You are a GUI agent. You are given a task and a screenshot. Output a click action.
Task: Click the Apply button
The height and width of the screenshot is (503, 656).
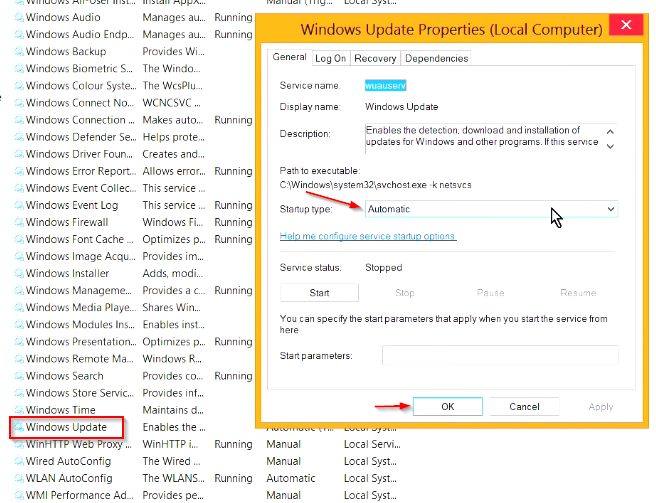(x=601, y=407)
